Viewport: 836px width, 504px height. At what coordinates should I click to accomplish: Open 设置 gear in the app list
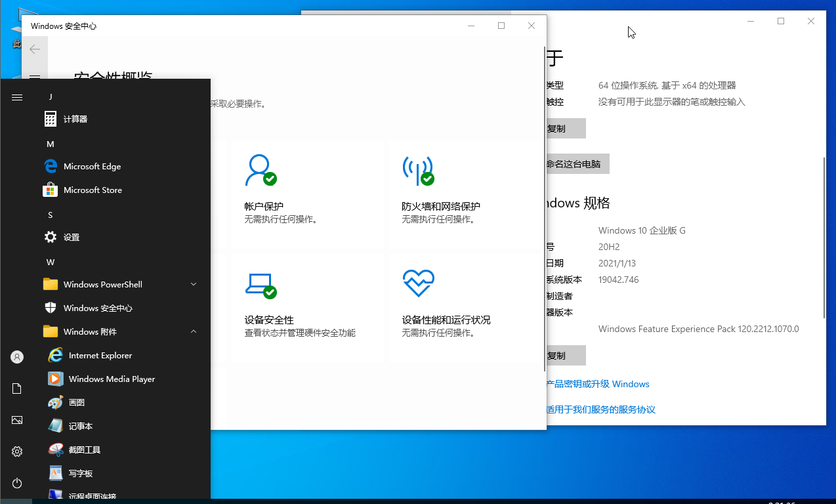click(51, 237)
